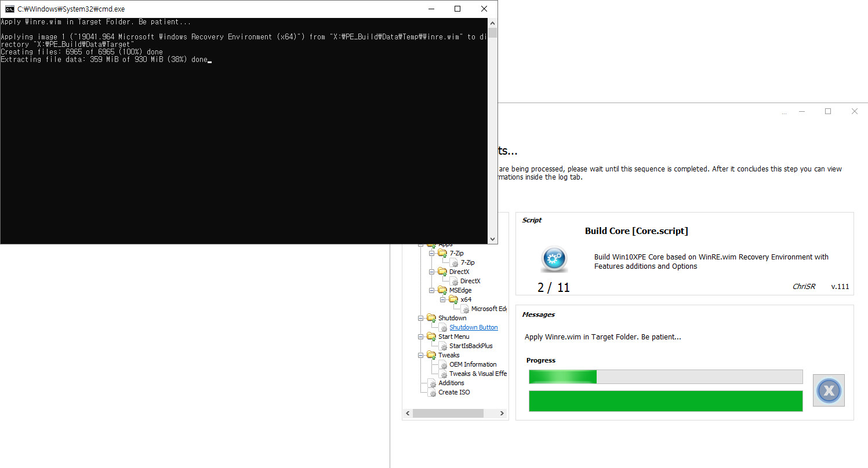The image size is (868, 468).
Task: Click the Progress label
Action: [540, 360]
